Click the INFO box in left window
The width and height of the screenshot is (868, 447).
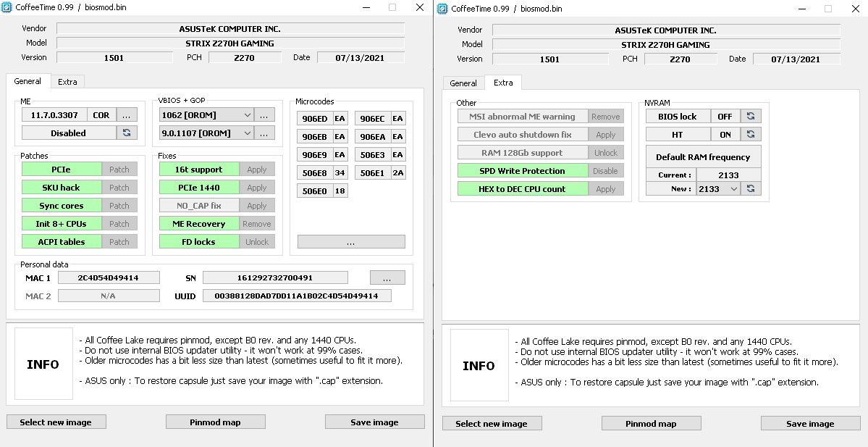(43, 364)
